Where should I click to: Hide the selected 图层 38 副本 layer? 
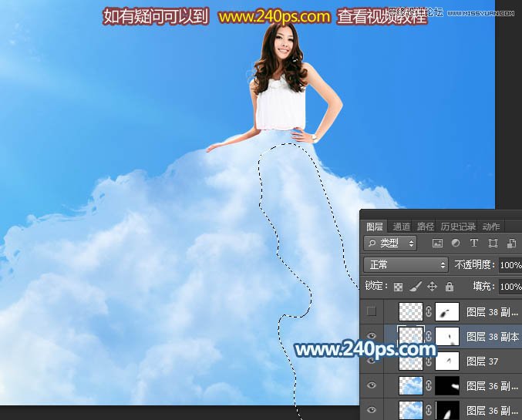(372, 336)
